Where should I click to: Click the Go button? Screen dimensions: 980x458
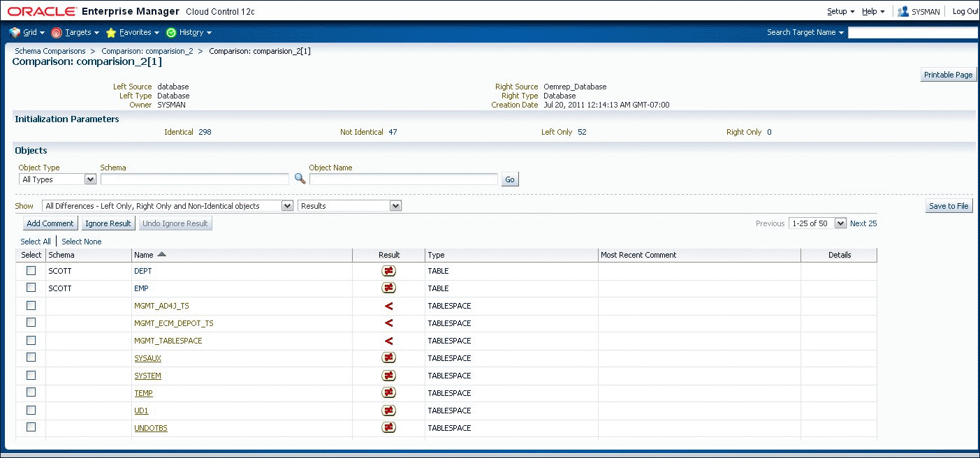(510, 179)
